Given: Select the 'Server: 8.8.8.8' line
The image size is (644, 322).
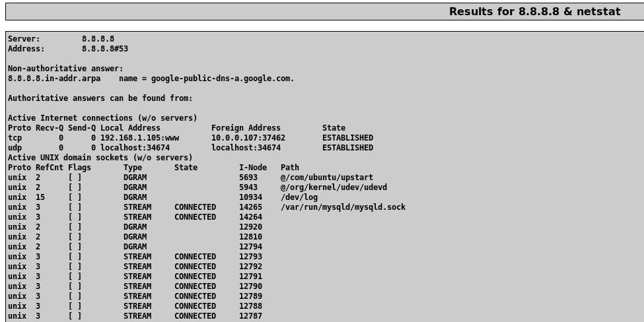Looking at the screenshot, I should click(61, 39).
